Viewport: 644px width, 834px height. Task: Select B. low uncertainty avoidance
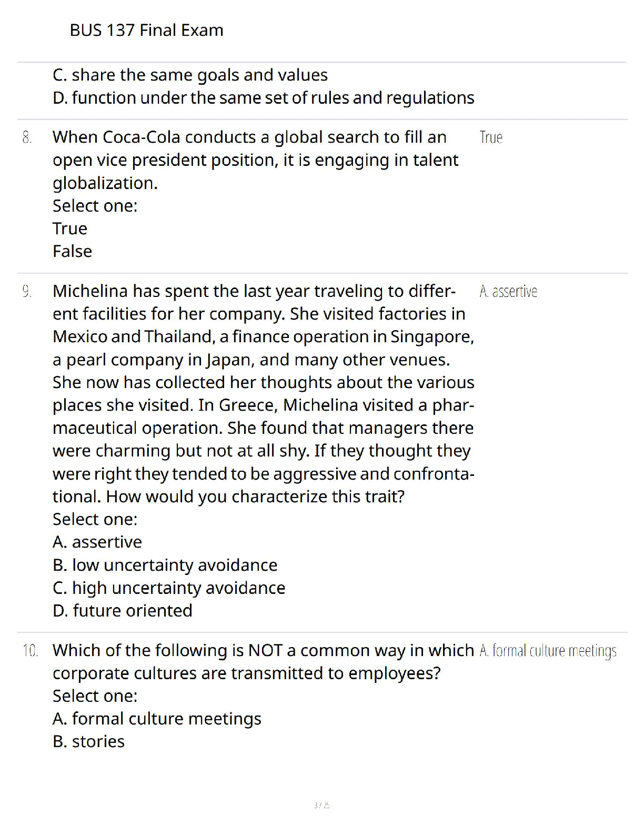165,565
